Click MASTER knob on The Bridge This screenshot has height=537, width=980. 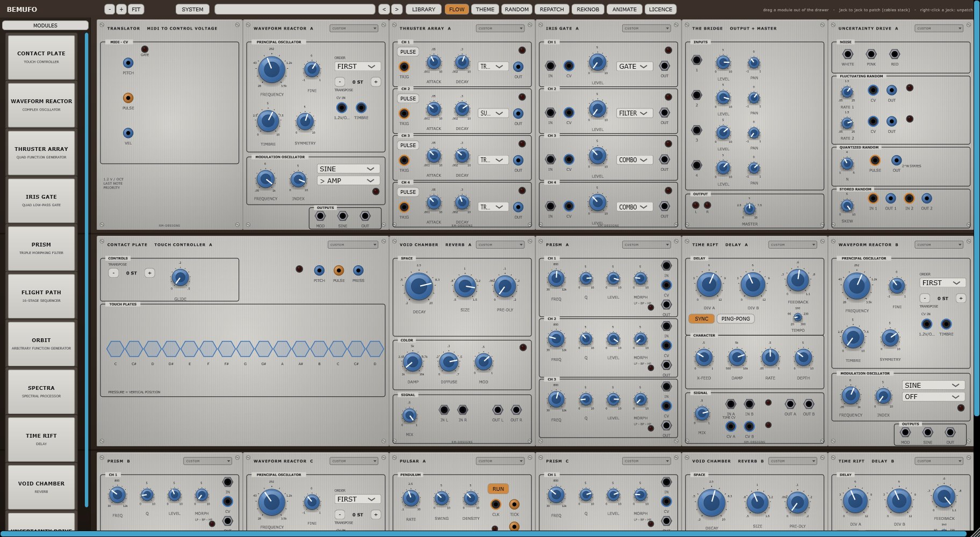(750, 209)
